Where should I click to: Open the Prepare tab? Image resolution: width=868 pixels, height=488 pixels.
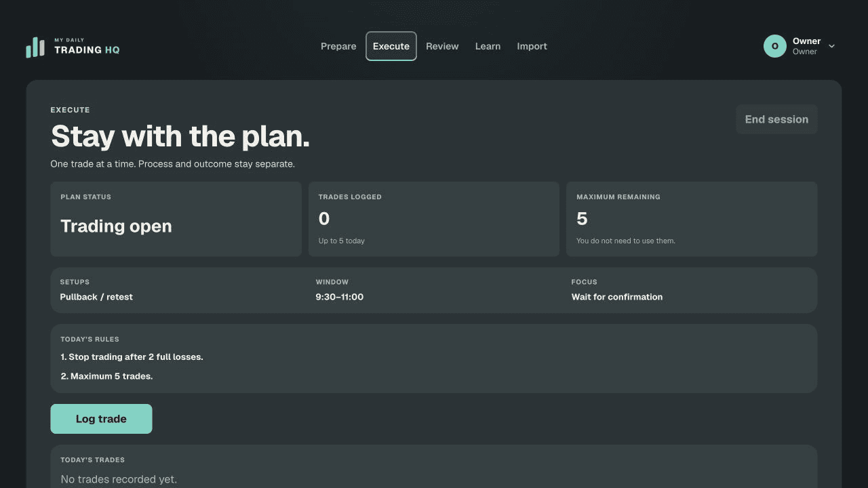(x=338, y=46)
